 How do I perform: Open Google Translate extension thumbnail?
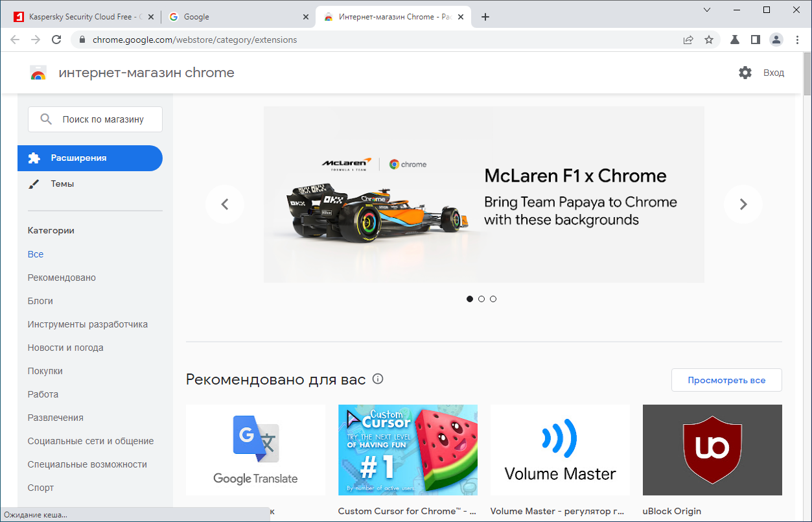[255, 450]
